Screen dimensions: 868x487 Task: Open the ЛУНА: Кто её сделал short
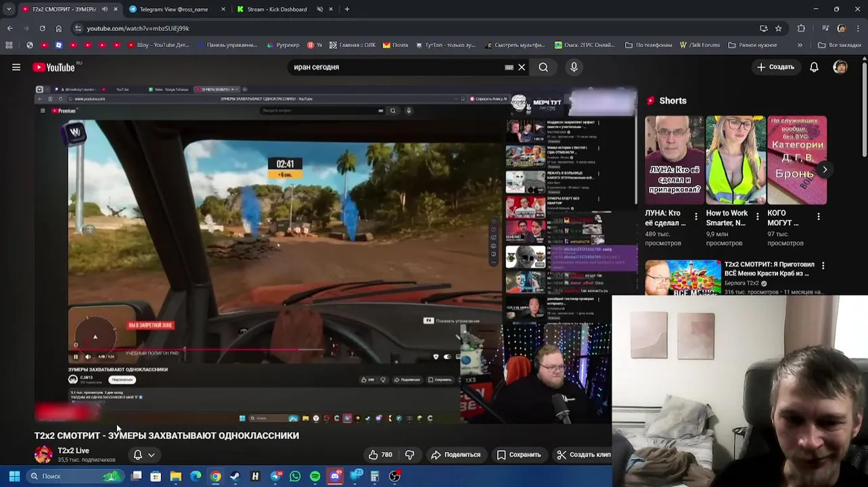pos(675,160)
